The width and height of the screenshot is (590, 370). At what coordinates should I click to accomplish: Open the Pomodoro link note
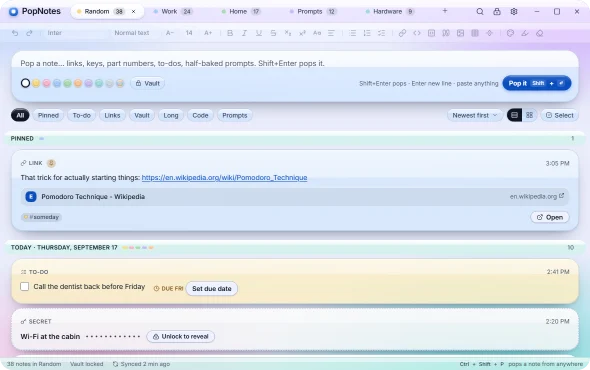click(550, 217)
